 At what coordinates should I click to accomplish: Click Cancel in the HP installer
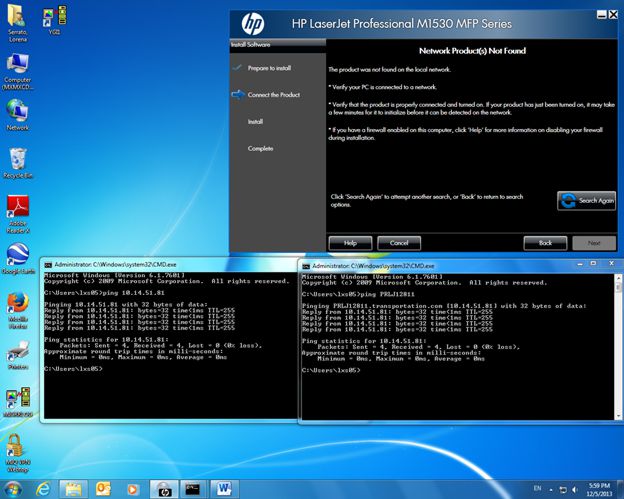[x=398, y=243]
